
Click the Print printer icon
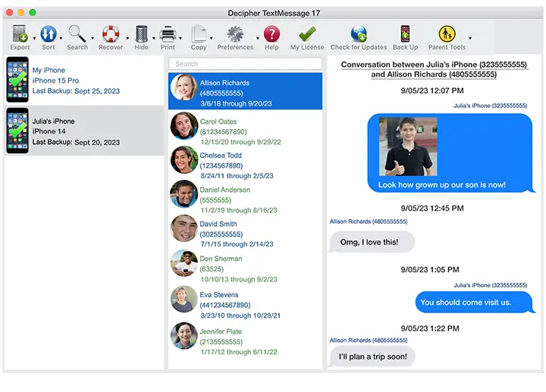pyautogui.click(x=168, y=34)
